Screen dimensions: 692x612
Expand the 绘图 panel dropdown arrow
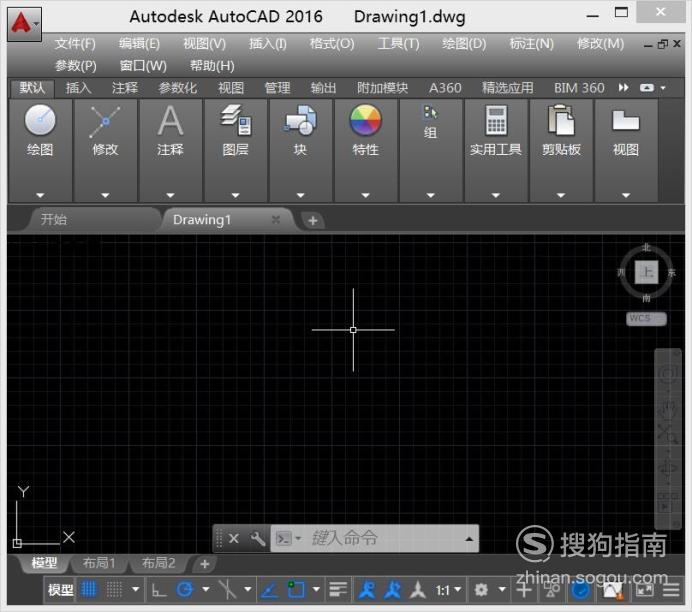click(40, 195)
